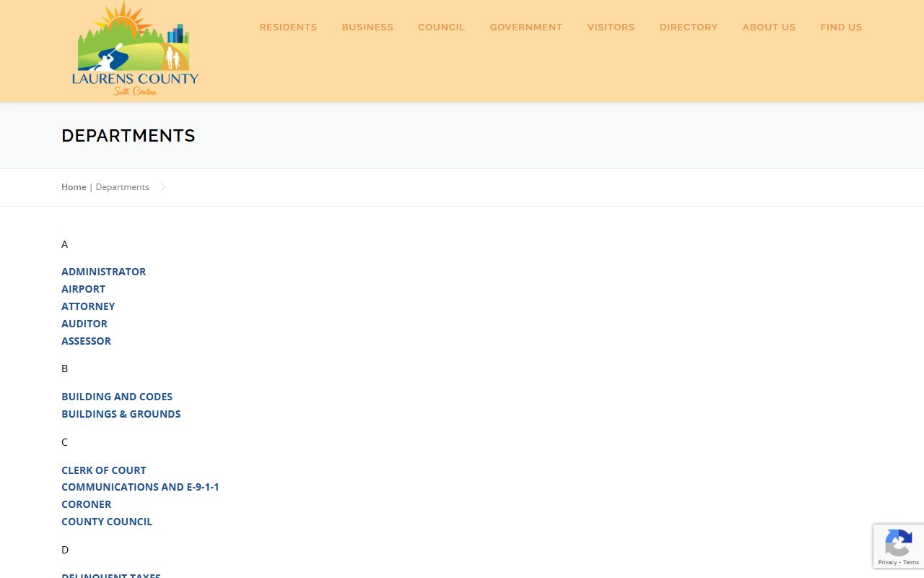Click the Laurens County logo

tap(135, 49)
